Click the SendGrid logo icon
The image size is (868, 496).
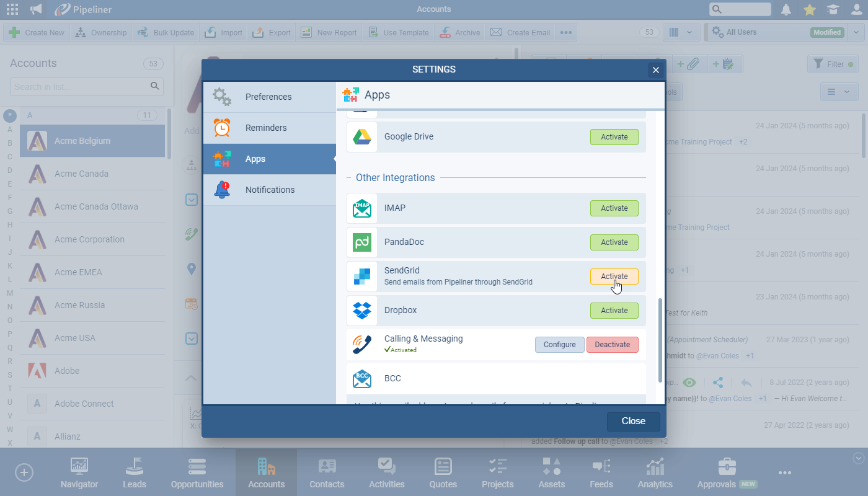[362, 277]
